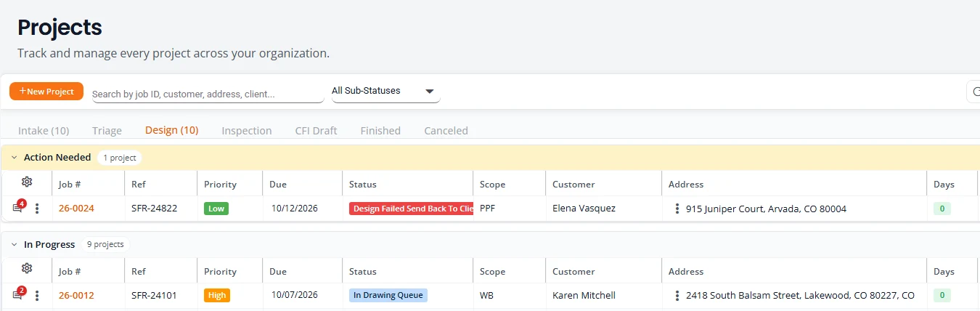
Task: Open address menu dots for 915 Juniper Court
Action: [677, 209]
